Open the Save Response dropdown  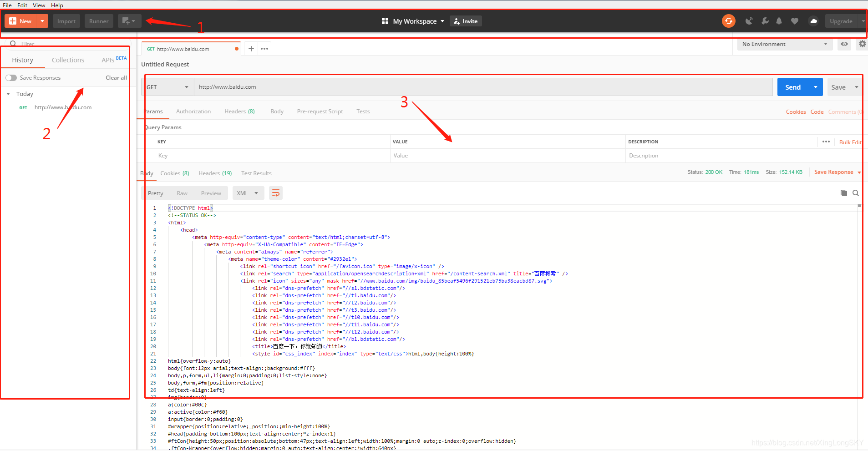click(x=838, y=172)
